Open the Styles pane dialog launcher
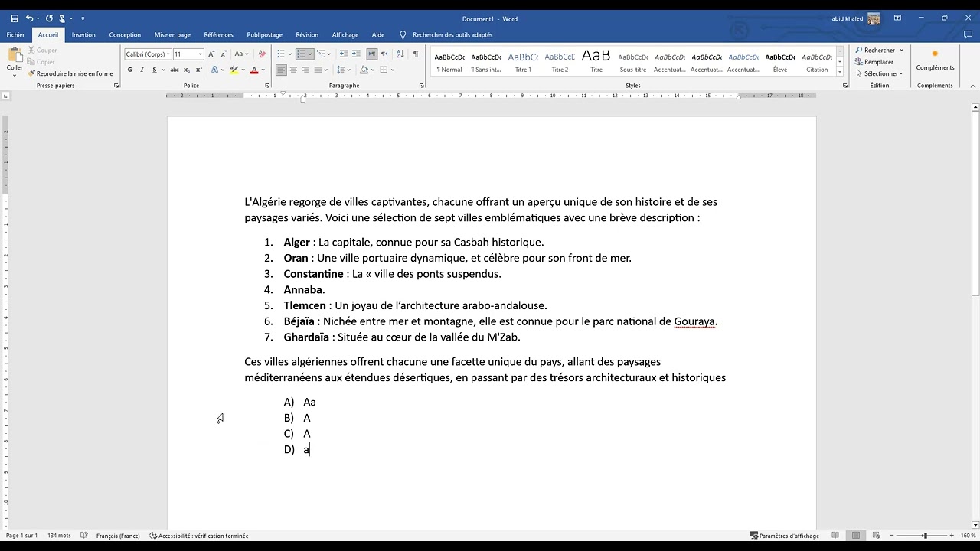 pyautogui.click(x=845, y=86)
